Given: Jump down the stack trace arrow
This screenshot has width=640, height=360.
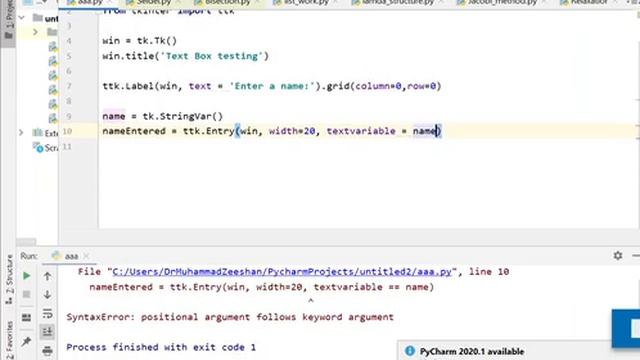Looking at the screenshot, I should pos(47,294).
